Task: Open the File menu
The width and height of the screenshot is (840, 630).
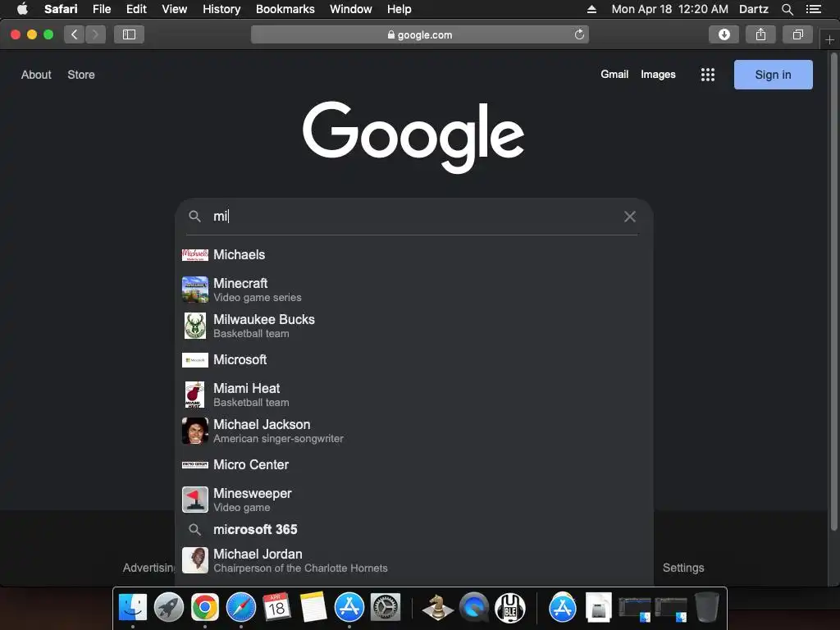Action: tap(101, 9)
